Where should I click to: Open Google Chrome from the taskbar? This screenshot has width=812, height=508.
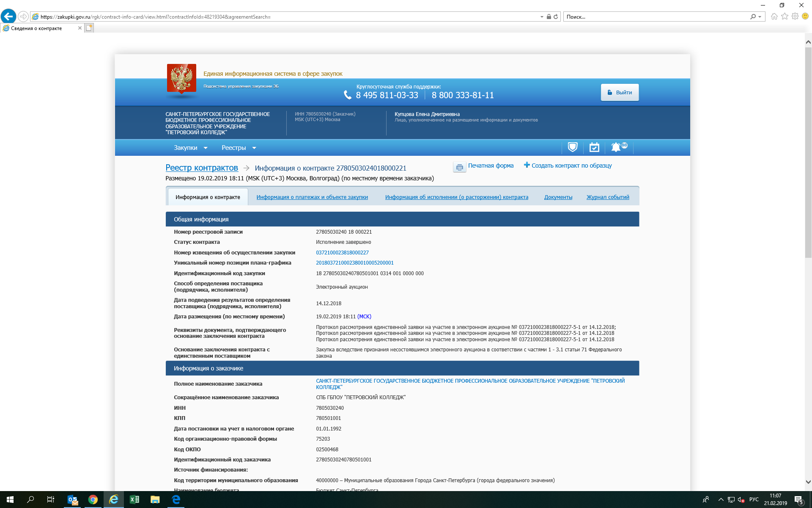point(93,500)
